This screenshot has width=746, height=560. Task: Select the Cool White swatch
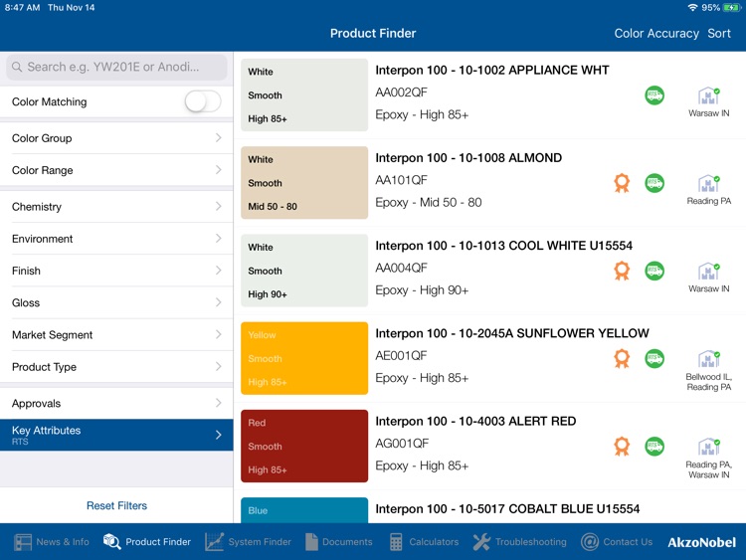click(x=304, y=271)
